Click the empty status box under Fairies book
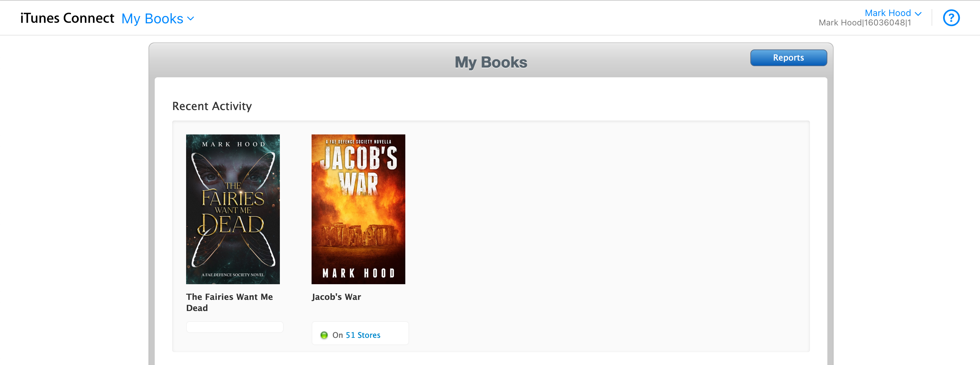Image resolution: width=980 pixels, height=365 pixels. click(x=234, y=327)
